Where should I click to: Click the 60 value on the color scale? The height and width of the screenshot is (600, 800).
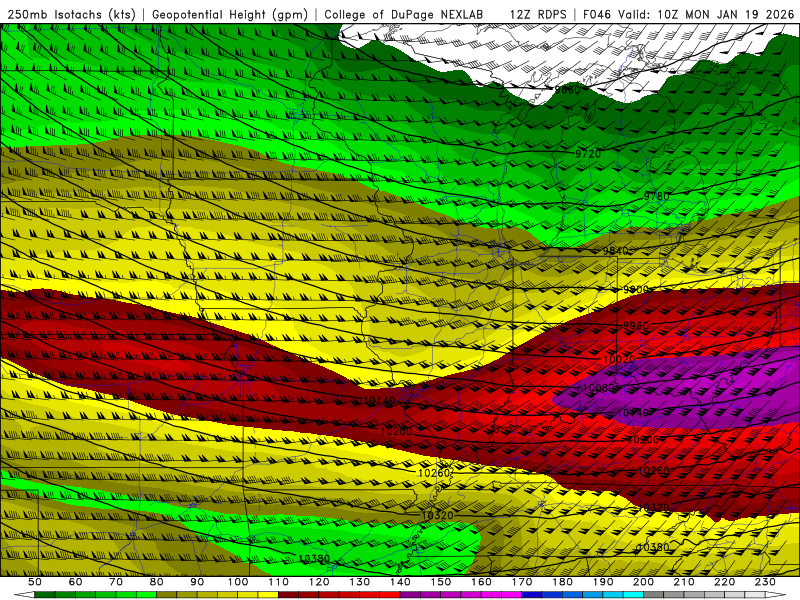(75, 582)
